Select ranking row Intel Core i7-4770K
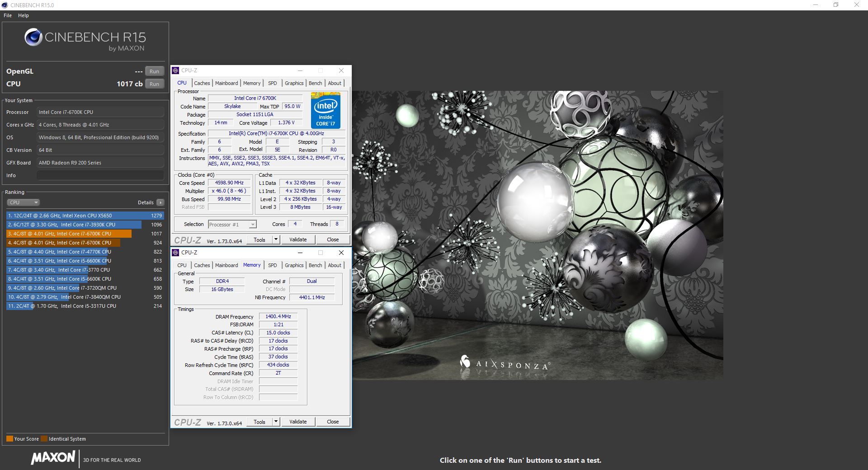 pyautogui.click(x=85, y=252)
